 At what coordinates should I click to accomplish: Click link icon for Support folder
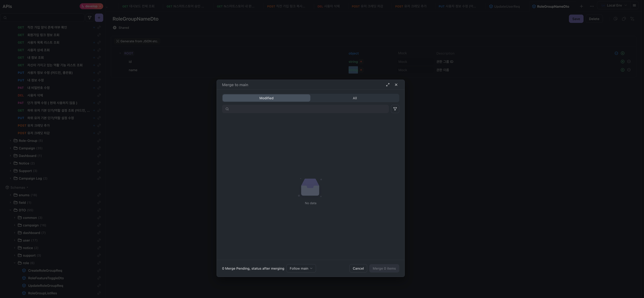(99, 171)
